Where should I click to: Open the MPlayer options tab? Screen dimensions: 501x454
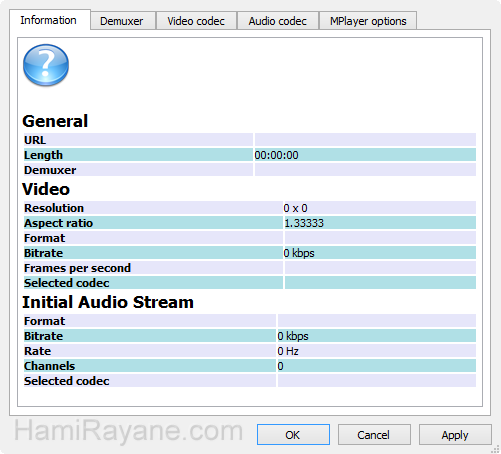(368, 21)
